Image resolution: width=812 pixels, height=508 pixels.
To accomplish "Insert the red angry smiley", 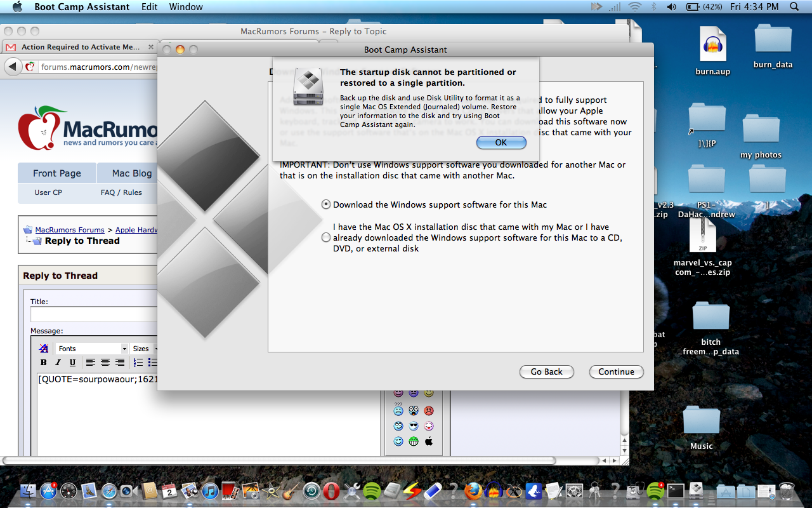I will pyautogui.click(x=429, y=411).
